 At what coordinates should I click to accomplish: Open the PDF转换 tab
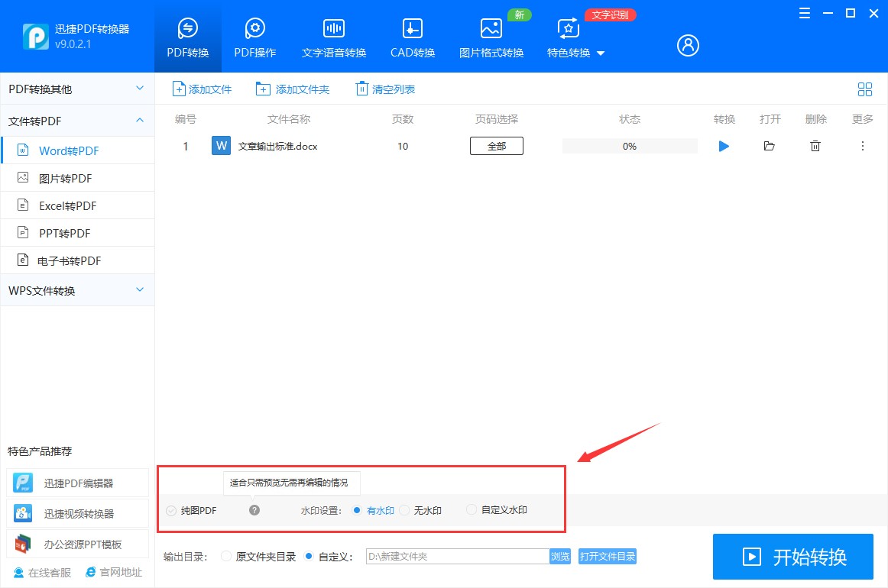coord(187,37)
